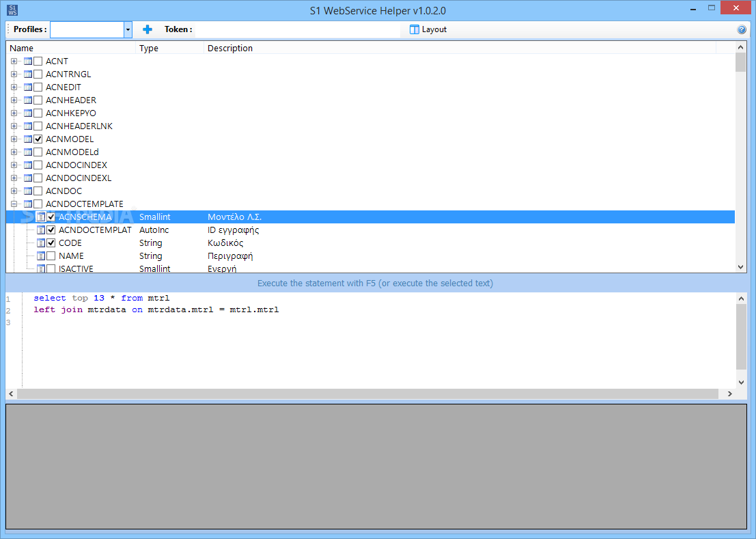Check the ACNDOC checkbox
Screen dimensions: 756x539
38,191
